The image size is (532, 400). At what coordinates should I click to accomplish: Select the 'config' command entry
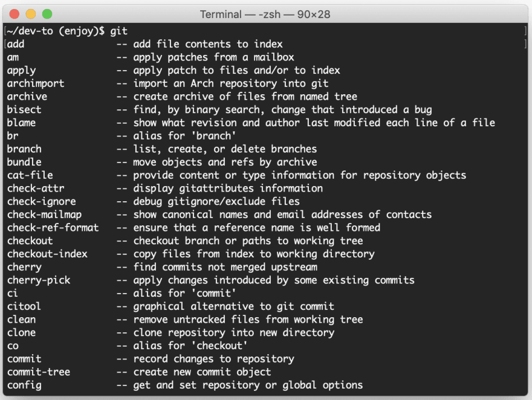[24, 385]
